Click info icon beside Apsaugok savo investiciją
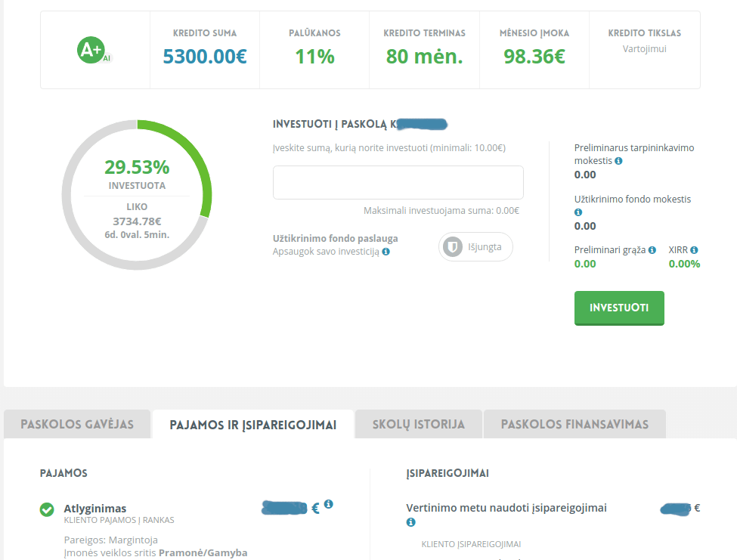Screen dimensions: 737x560 (386, 252)
